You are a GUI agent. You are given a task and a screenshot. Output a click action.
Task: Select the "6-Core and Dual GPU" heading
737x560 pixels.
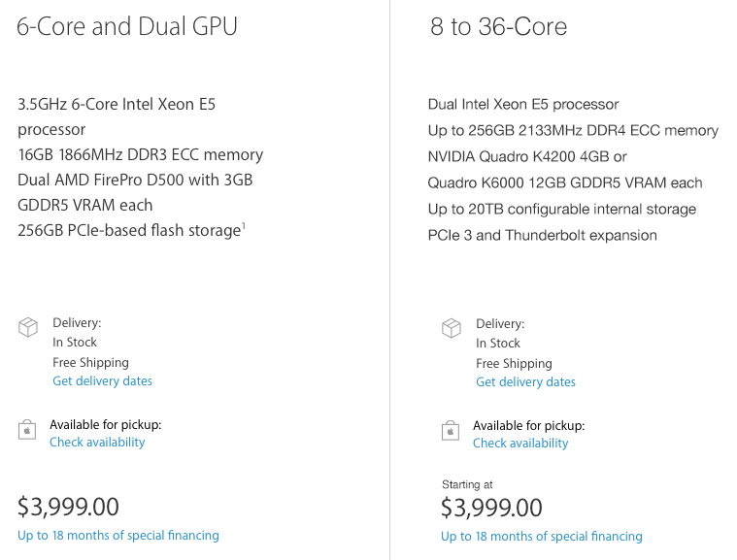[x=127, y=26]
